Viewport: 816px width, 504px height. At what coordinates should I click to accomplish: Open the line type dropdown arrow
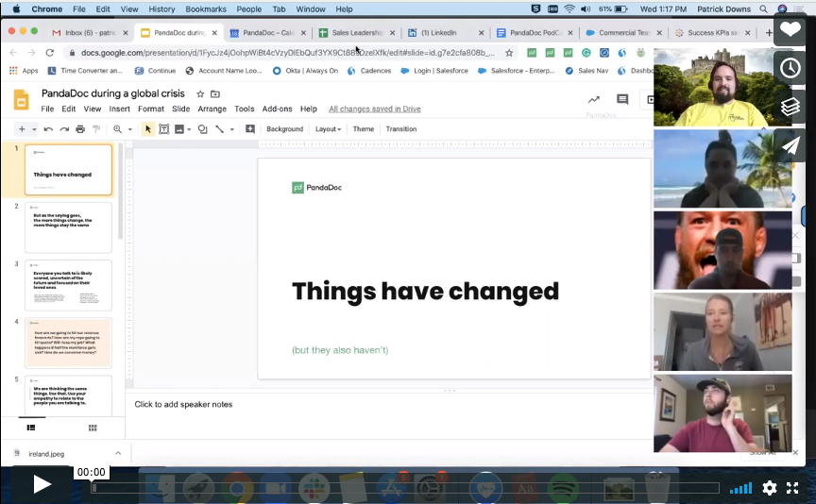(x=232, y=129)
